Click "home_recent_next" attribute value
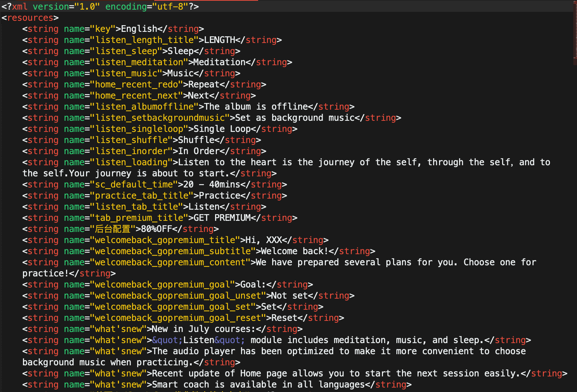This screenshot has width=577, height=392. click(136, 96)
